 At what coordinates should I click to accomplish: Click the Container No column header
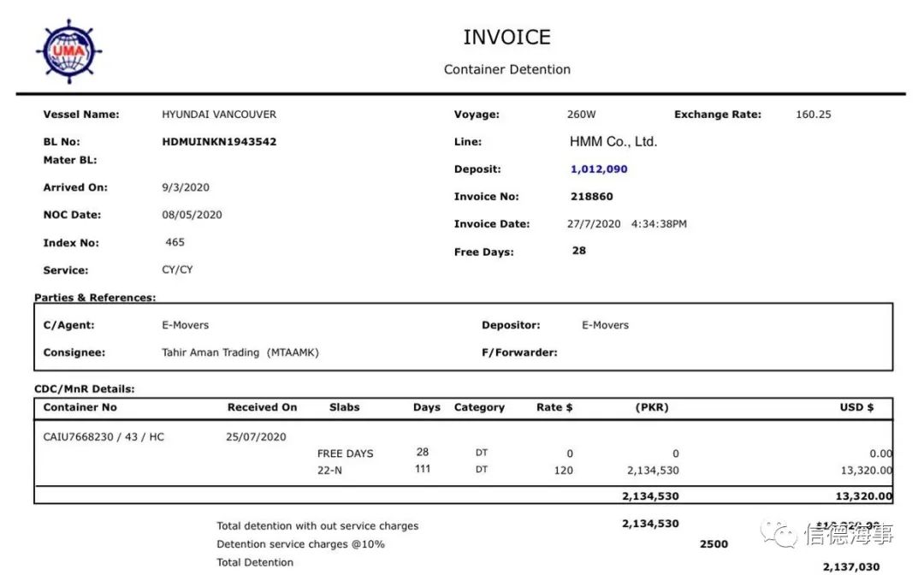(80, 407)
